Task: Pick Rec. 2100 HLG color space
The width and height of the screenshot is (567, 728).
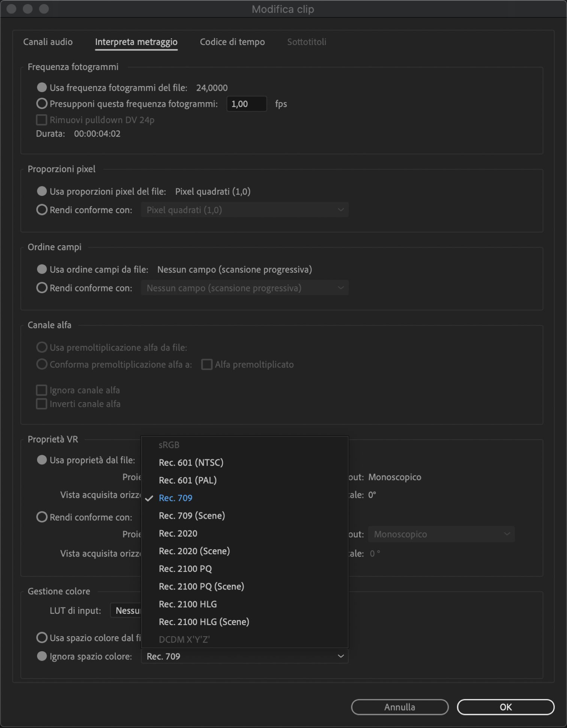Action: point(188,604)
